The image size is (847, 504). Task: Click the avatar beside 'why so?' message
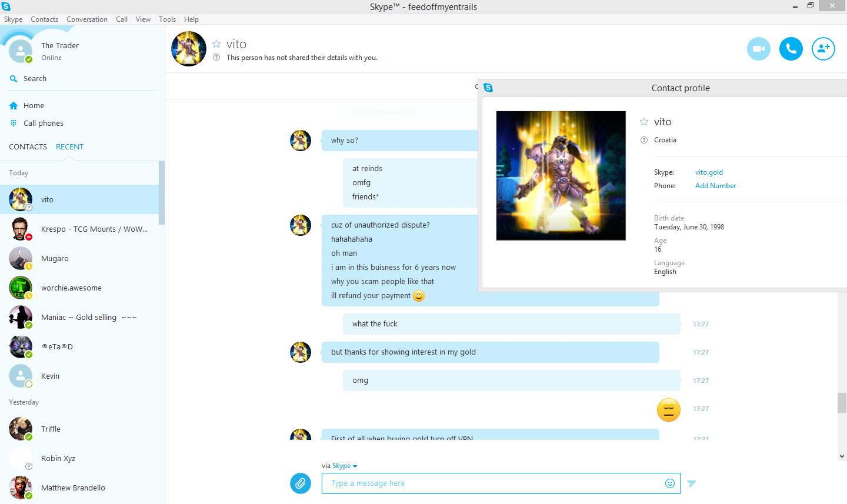click(301, 141)
